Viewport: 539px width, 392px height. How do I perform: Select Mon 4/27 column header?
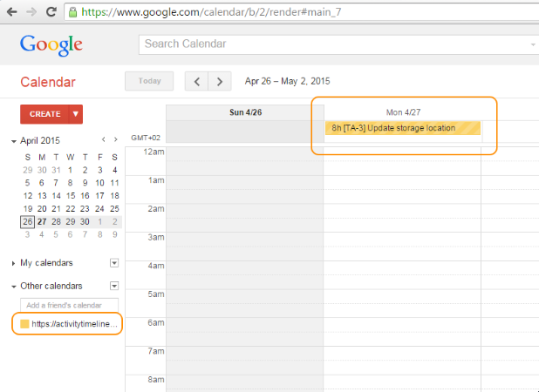(403, 112)
